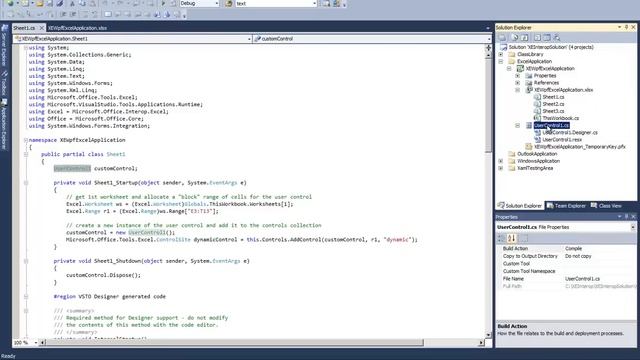
Task: Click the editor vertical scrollbar thumb
Action: (488, 106)
